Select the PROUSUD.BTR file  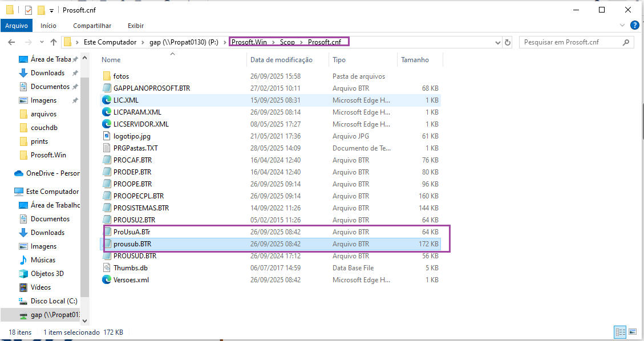coord(271,256)
